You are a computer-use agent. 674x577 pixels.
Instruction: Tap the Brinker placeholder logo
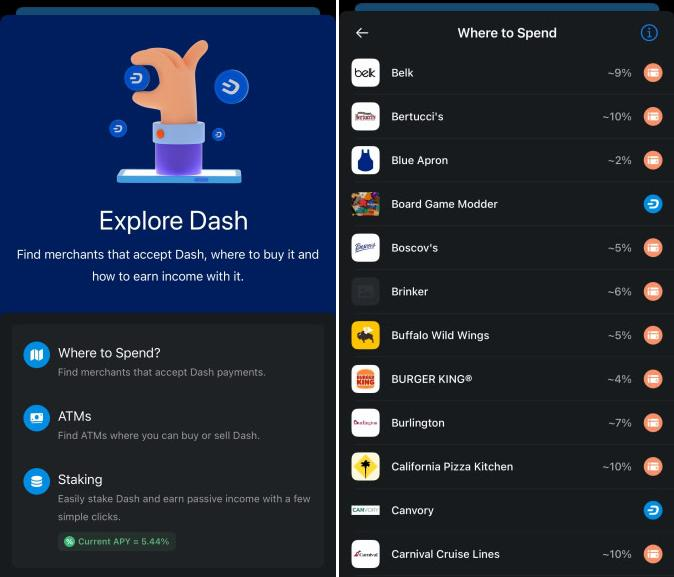pyautogui.click(x=365, y=292)
